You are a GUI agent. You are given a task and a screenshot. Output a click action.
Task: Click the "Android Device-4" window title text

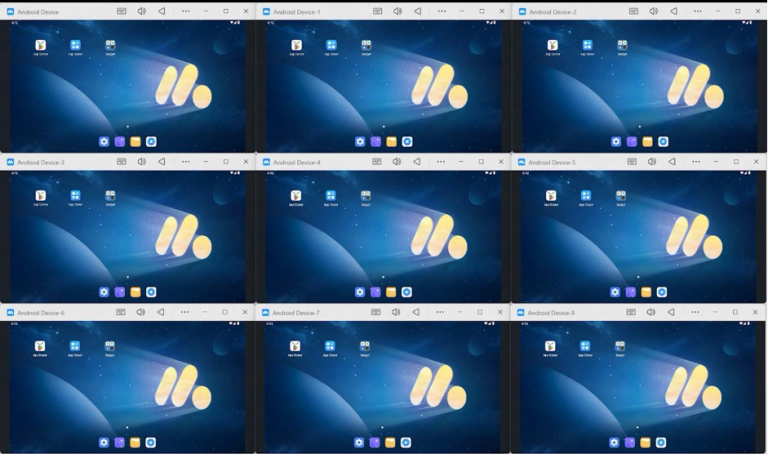point(297,162)
